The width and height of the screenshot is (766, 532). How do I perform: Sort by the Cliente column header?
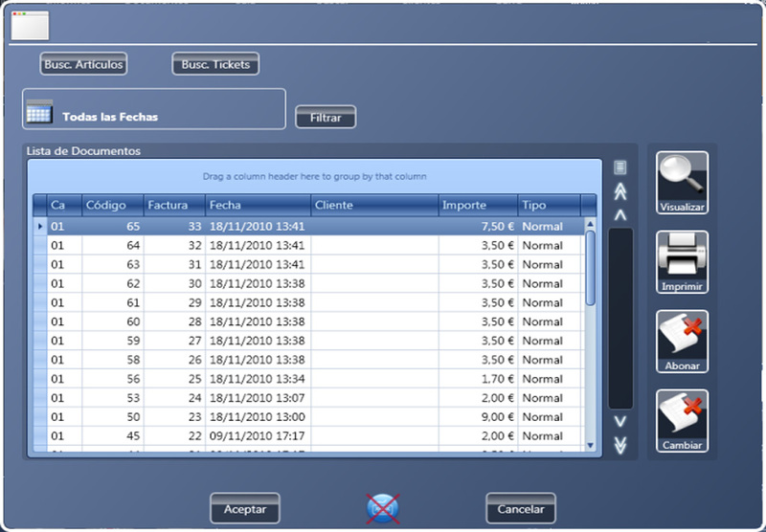[x=374, y=205]
